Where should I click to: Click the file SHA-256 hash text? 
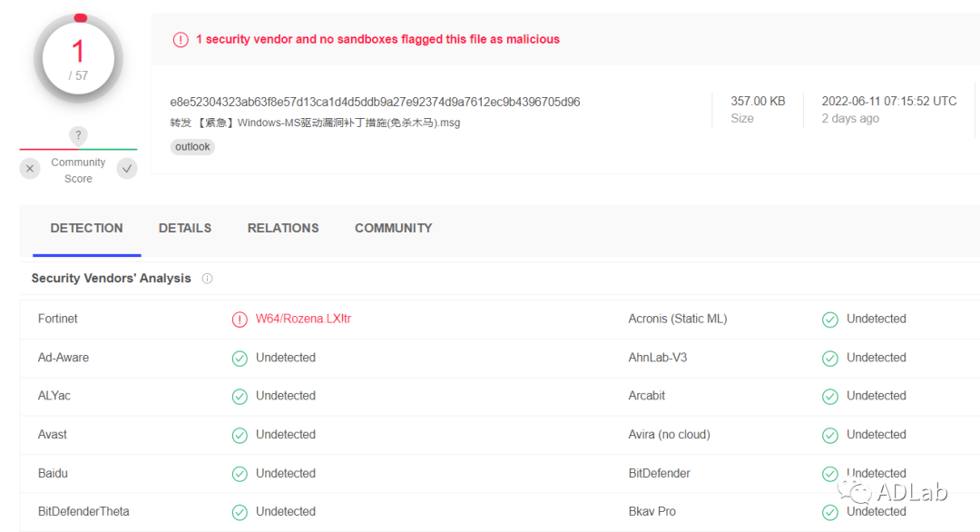375,102
